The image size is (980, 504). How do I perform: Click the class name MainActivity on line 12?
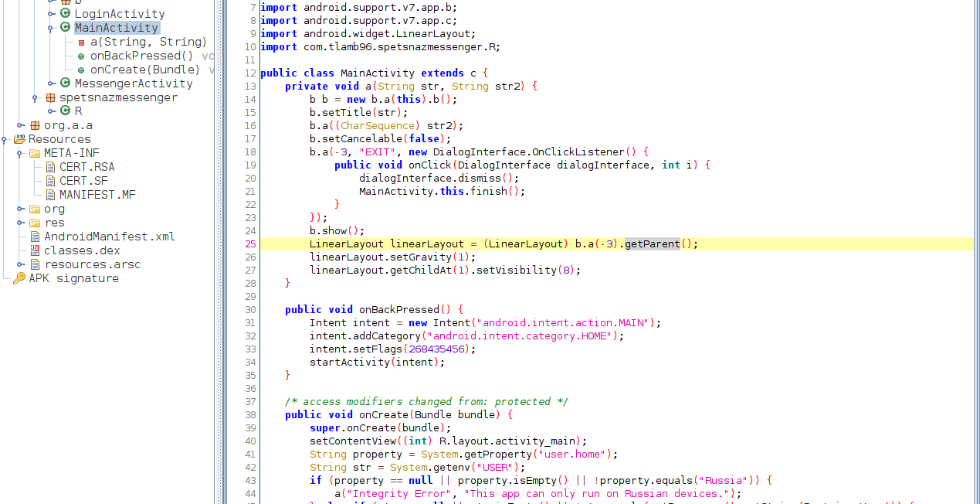pyautogui.click(x=378, y=73)
